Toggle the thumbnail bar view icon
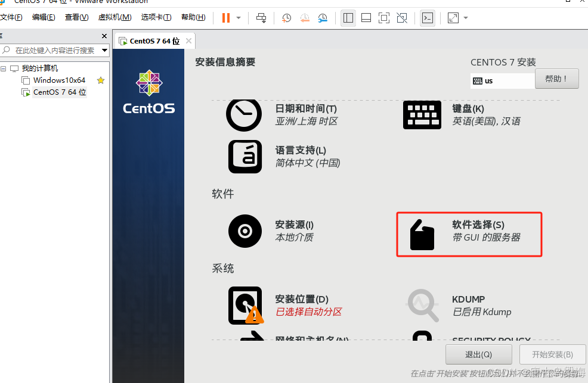The width and height of the screenshot is (588, 383). 366,18
